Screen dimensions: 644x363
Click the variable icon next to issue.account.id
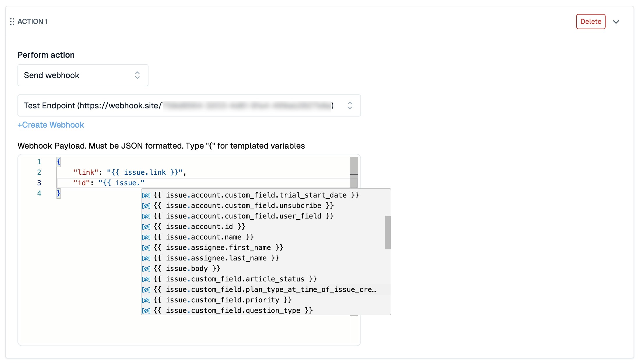click(146, 227)
